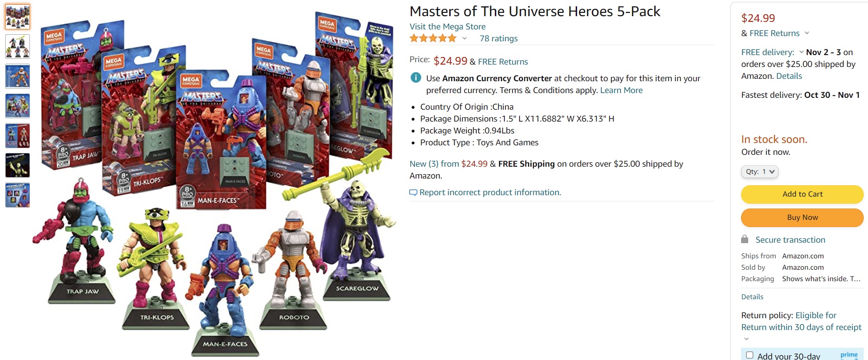The height and width of the screenshot is (360, 868).
Task: Click the Add to Cart button
Action: pos(802,194)
